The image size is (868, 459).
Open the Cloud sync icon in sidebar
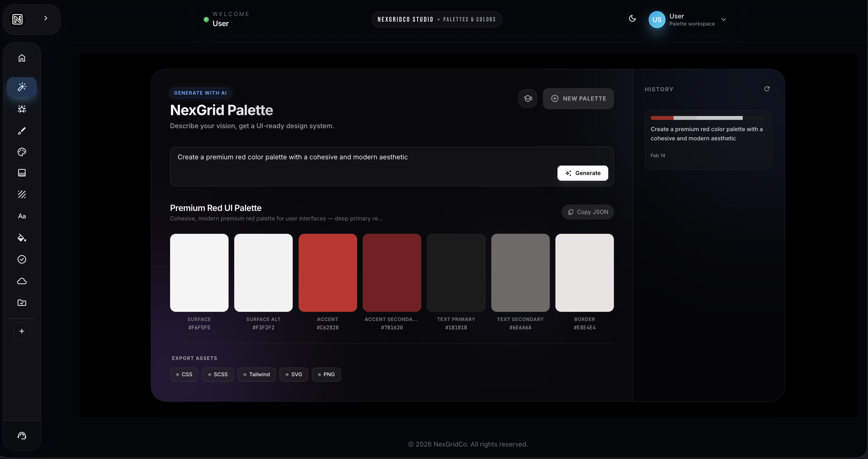click(22, 281)
